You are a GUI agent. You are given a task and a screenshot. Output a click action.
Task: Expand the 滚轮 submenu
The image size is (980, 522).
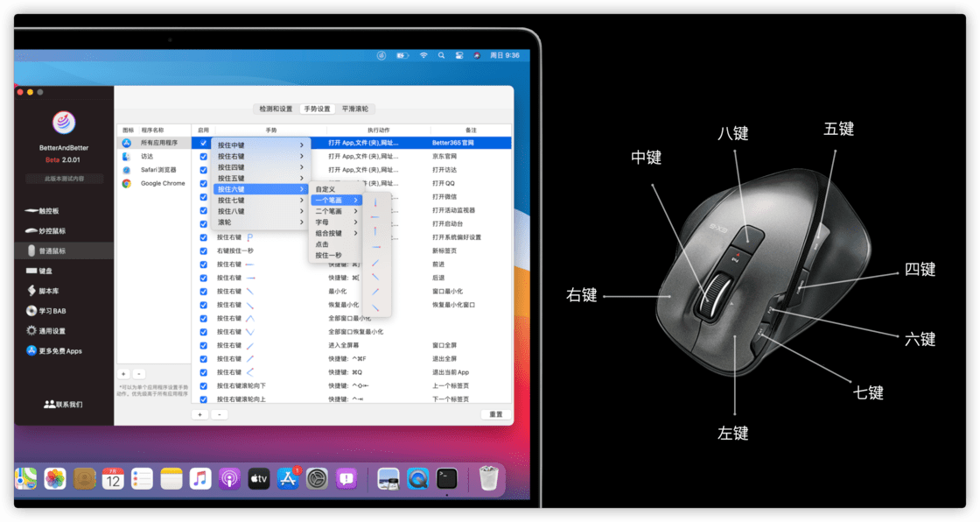point(260,222)
